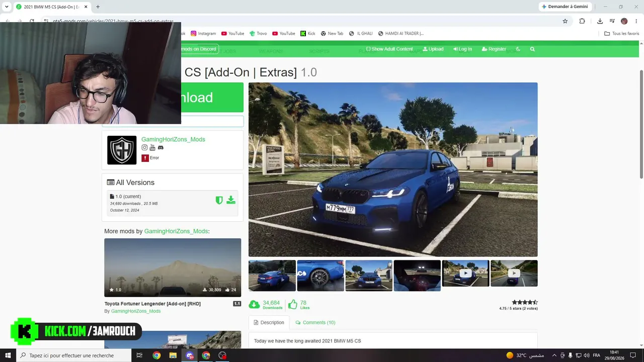Open the Instagram bookmark
The height and width of the screenshot is (362, 644).
[x=203, y=34]
